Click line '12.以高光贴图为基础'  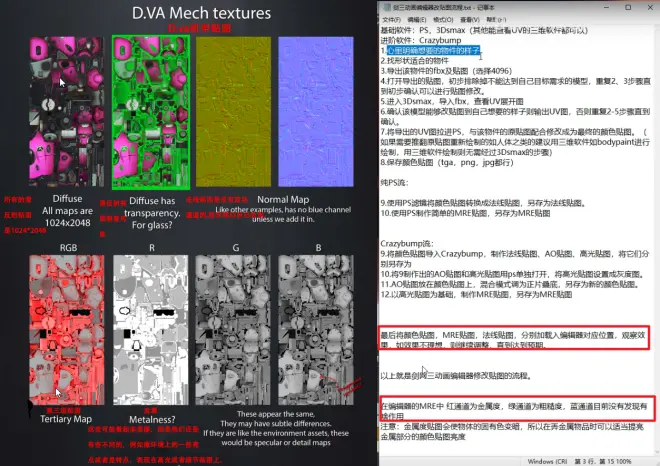tap(476, 295)
